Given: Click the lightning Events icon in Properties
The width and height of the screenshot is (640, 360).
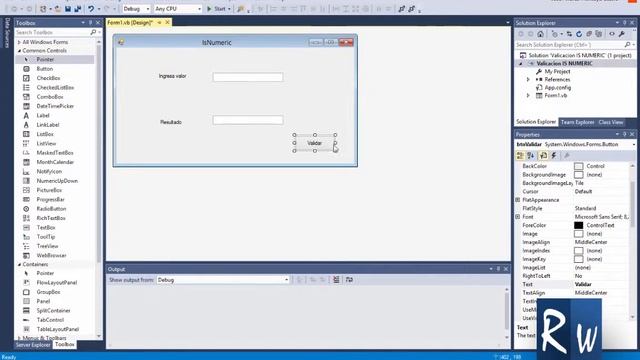Looking at the screenshot, I should (554, 156).
